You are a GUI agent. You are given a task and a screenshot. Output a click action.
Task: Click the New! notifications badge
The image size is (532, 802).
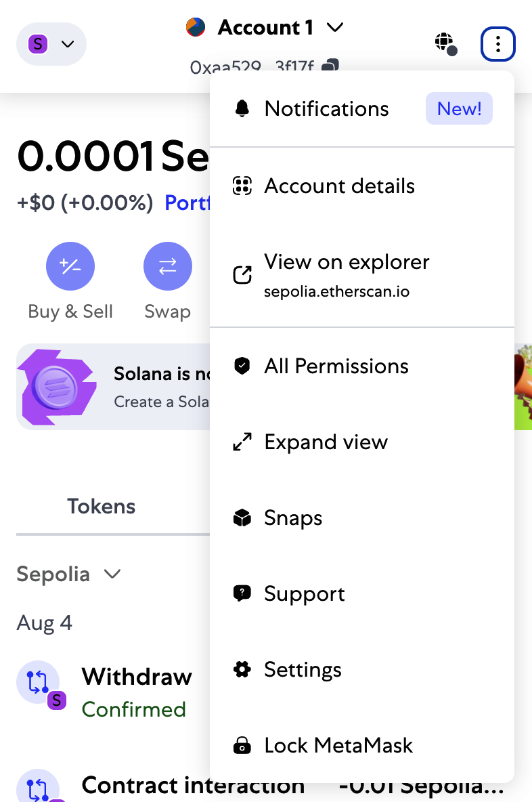click(x=459, y=108)
